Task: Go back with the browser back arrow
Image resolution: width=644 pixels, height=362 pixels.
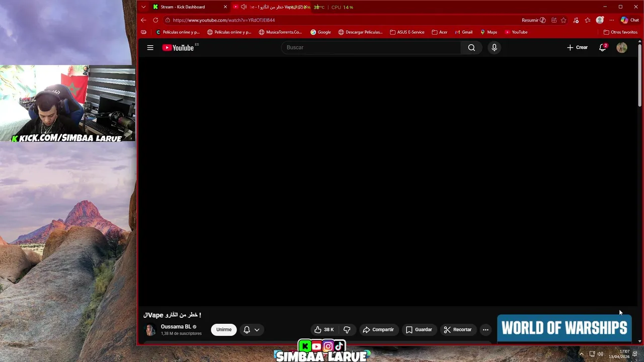Action: tap(143, 20)
